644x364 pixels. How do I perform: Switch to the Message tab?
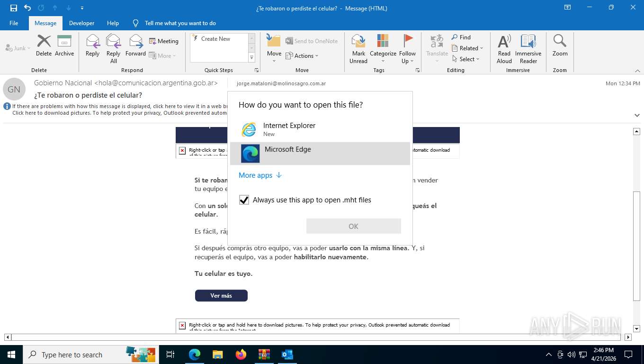(45, 23)
